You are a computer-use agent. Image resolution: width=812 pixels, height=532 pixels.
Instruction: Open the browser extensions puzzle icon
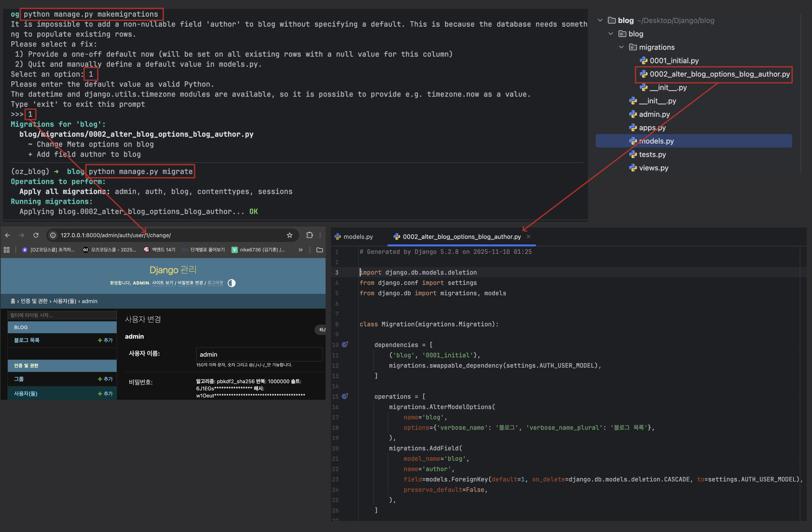click(x=309, y=235)
